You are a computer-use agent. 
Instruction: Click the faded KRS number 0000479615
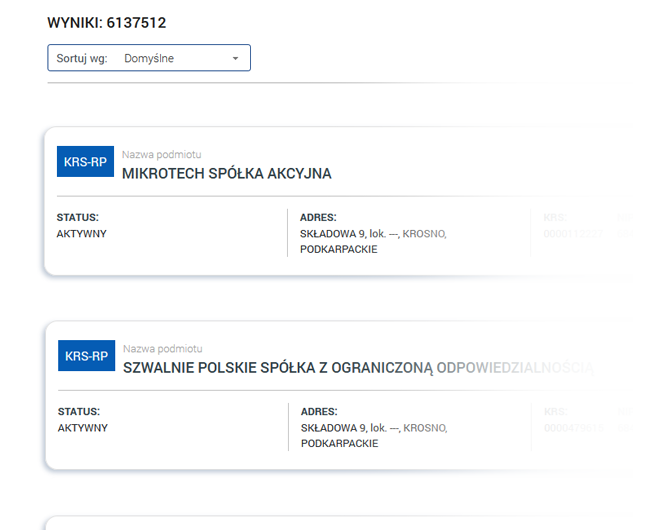574,428
